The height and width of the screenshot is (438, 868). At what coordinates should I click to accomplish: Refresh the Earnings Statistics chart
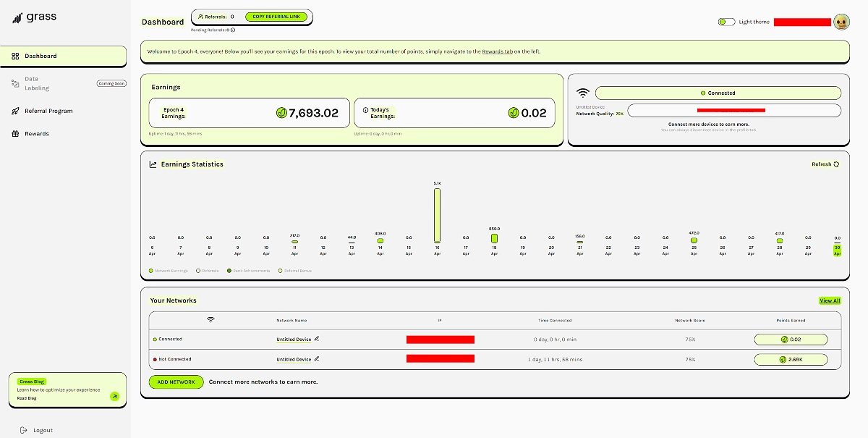pos(825,164)
